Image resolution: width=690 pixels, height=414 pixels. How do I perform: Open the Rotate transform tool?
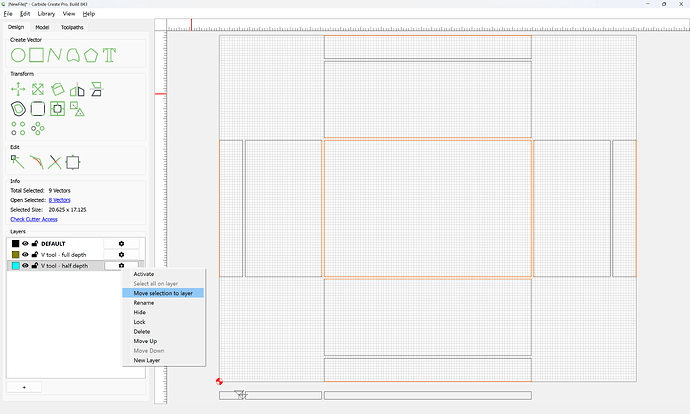[58, 89]
